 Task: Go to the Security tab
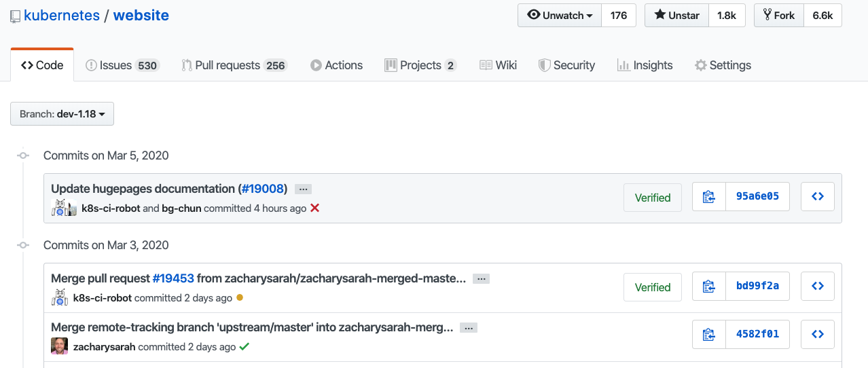(566, 65)
